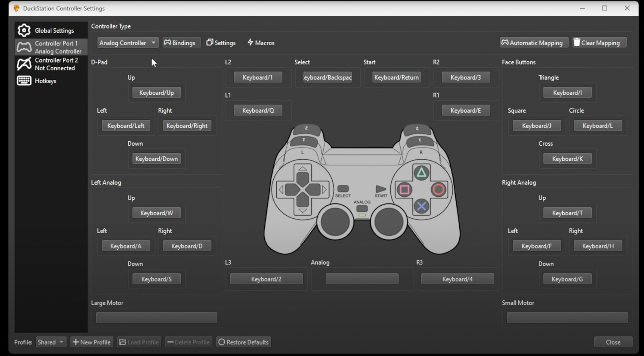Viewport: 644px width, 356px height.
Task: Click the controller image's Analog button
Action: coord(362,208)
